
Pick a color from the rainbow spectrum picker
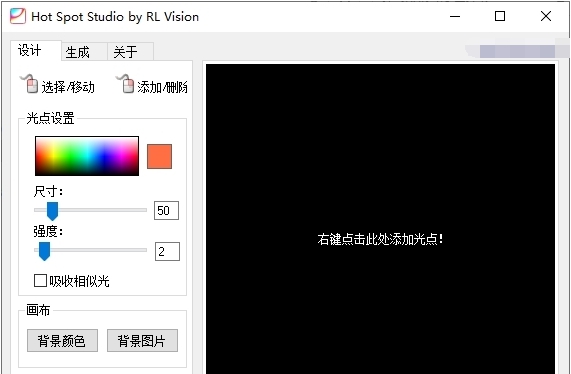(x=87, y=156)
